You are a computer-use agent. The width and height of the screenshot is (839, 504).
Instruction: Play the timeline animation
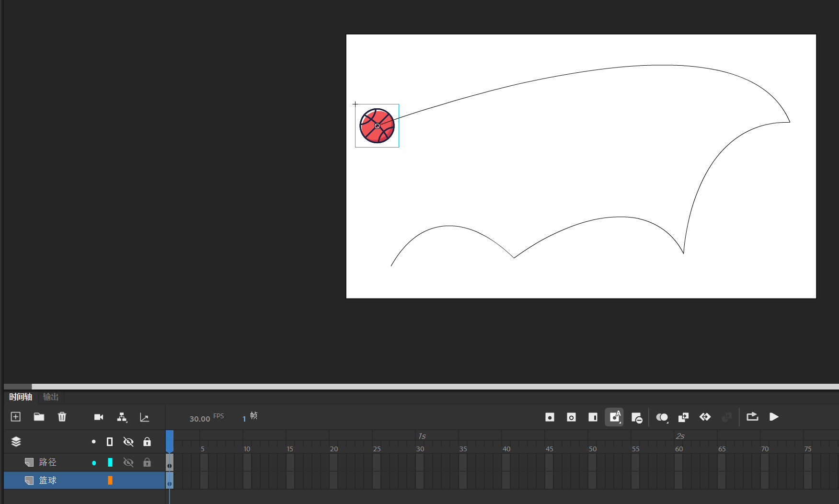pos(774,417)
